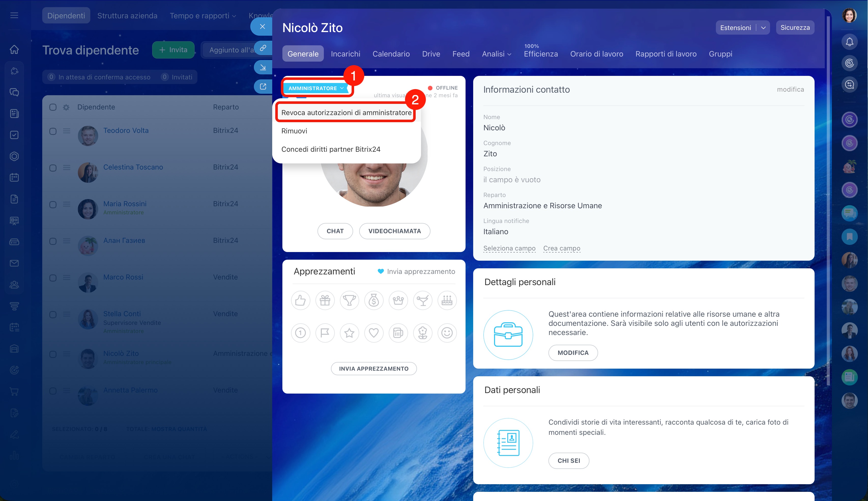
Task: Open the notifications bell icon
Action: (x=849, y=42)
